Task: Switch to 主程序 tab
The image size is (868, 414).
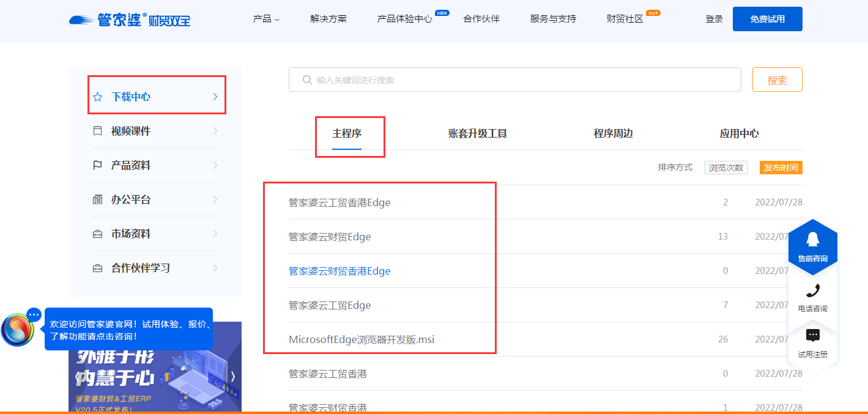Action: [x=347, y=133]
